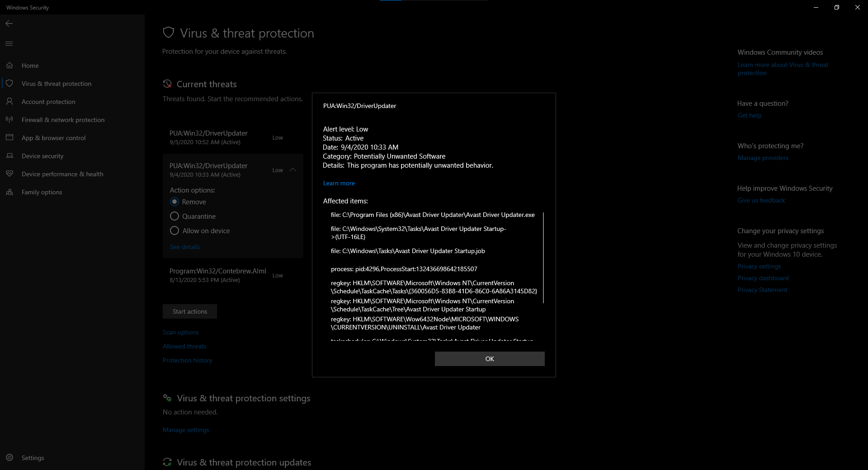Viewport: 868px width, 470px height.
Task: Open Learn more about Virus & threat protection
Action: 783,69
